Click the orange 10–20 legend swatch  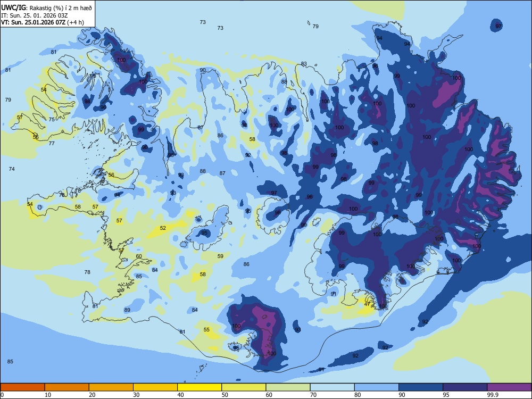point(67,387)
